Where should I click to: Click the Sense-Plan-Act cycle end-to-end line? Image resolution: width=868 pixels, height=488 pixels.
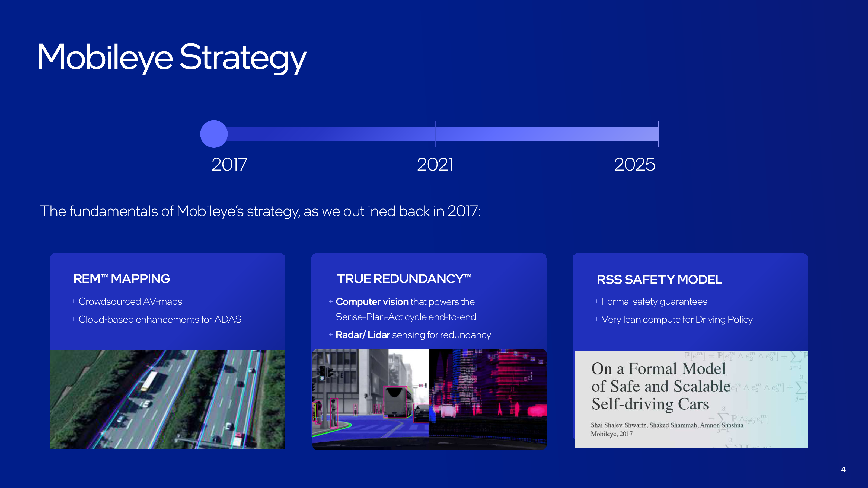coord(406,317)
